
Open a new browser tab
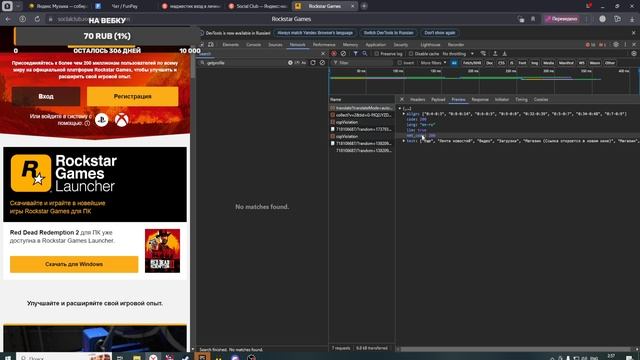coord(364,6)
